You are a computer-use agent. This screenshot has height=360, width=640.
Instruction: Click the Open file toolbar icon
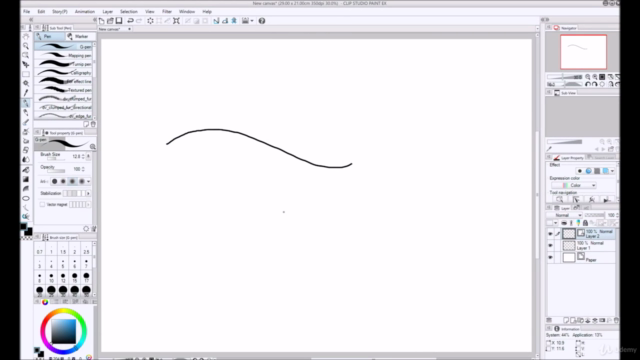pos(110,21)
